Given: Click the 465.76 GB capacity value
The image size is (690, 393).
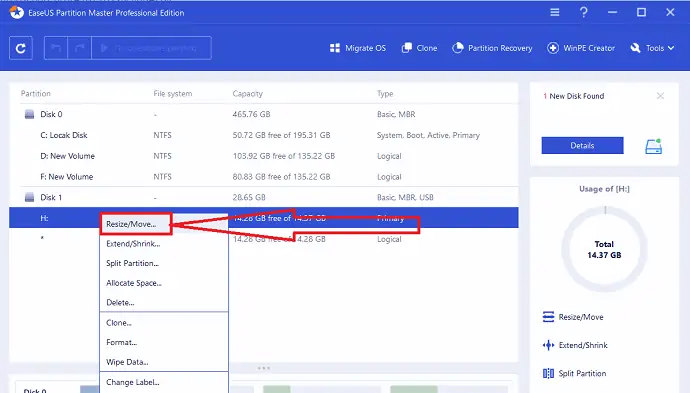Looking at the screenshot, I should click(251, 114).
